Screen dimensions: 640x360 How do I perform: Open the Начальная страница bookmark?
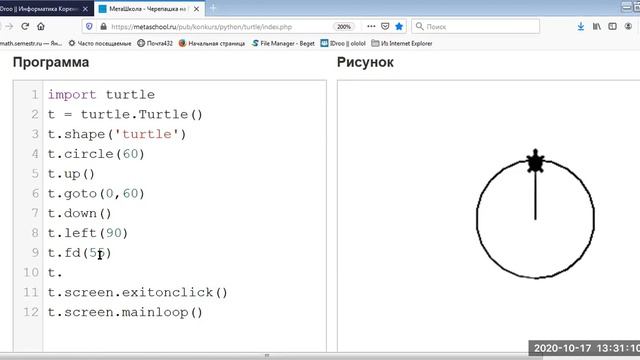[x=212, y=43]
